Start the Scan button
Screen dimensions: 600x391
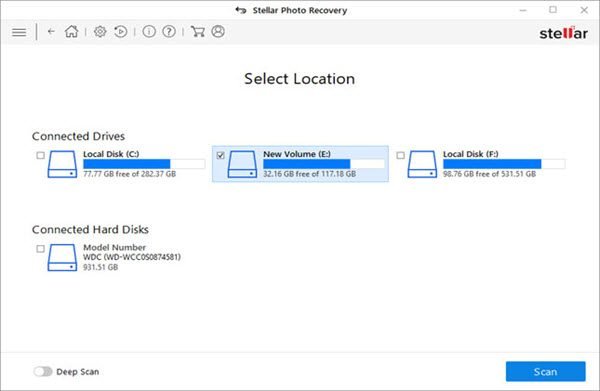tap(545, 371)
